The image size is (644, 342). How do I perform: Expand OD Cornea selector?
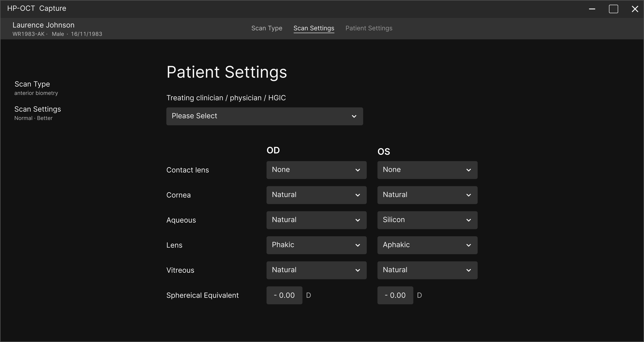316,195
